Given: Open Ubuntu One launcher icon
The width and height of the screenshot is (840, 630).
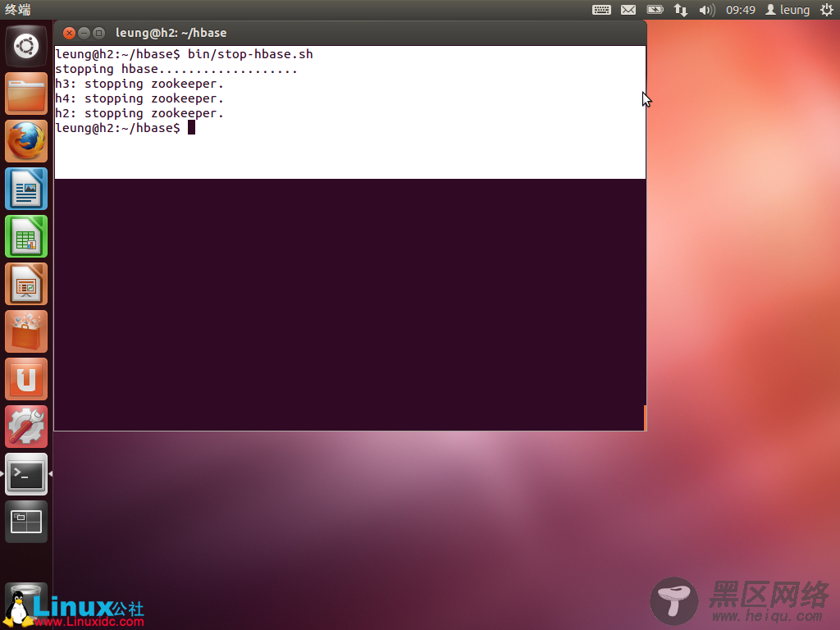Looking at the screenshot, I should pos(26,379).
